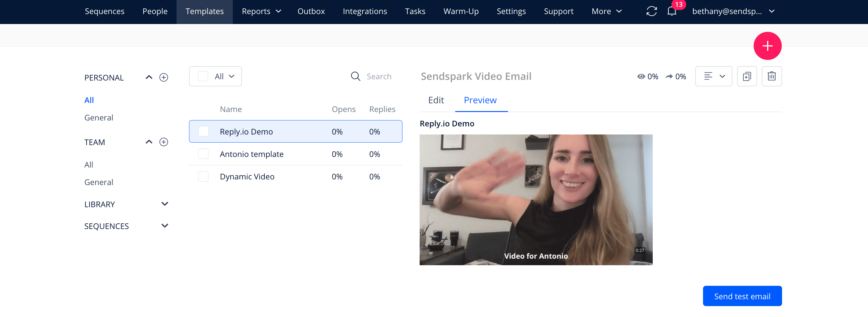Delete template with trash icon

772,76
